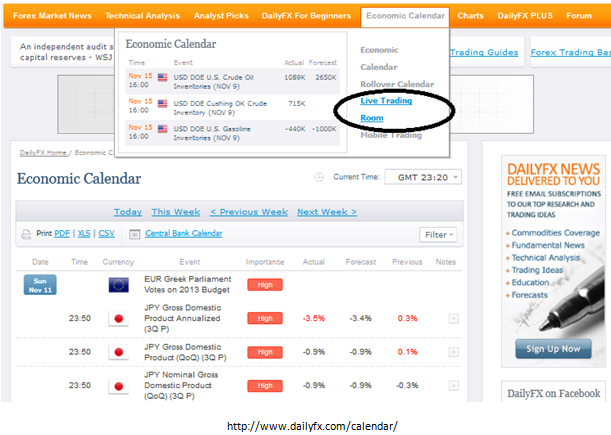Click the Live Trading Room link

(x=386, y=109)
